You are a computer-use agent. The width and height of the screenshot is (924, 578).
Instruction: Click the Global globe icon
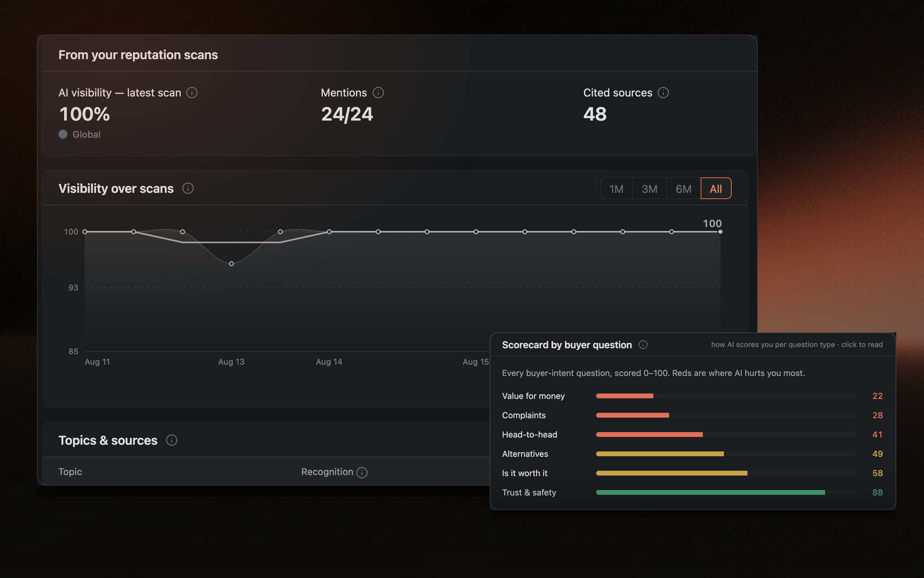coord(63,135)
